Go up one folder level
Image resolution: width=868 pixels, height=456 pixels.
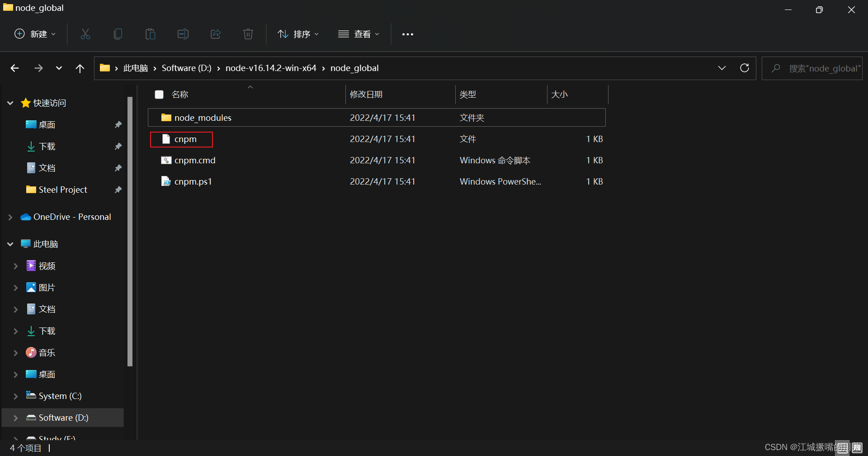click(80, 68)
